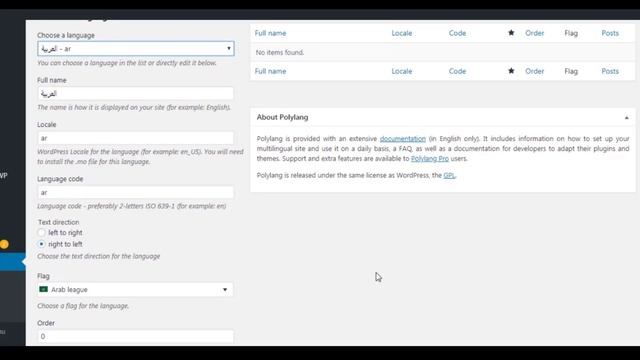Sort by Full name in table header

click(270, 33)
